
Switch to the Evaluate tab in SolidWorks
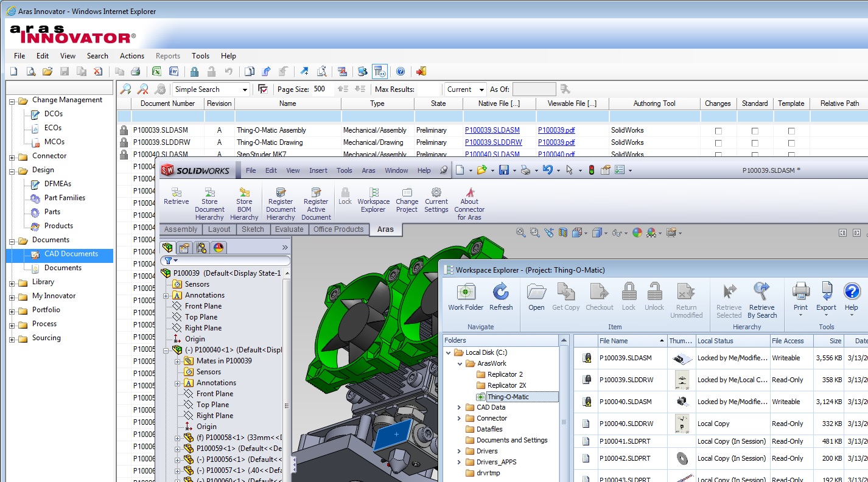(289, 229)
